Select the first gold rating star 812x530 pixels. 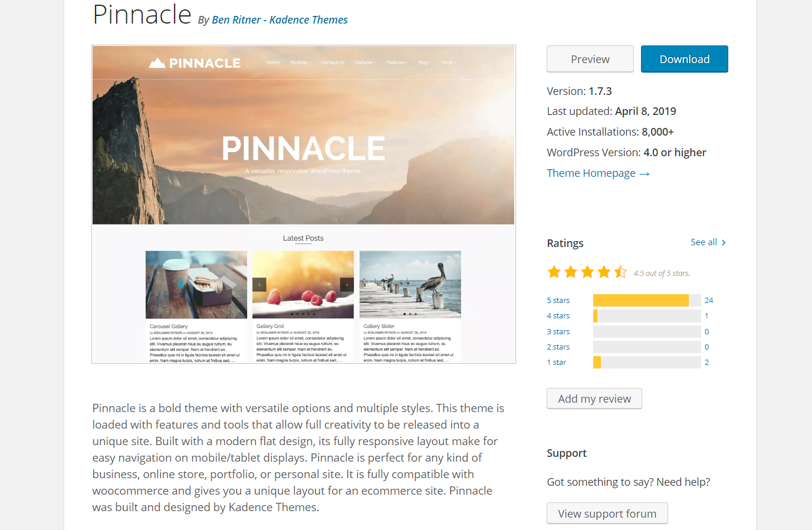click(554, 271)
